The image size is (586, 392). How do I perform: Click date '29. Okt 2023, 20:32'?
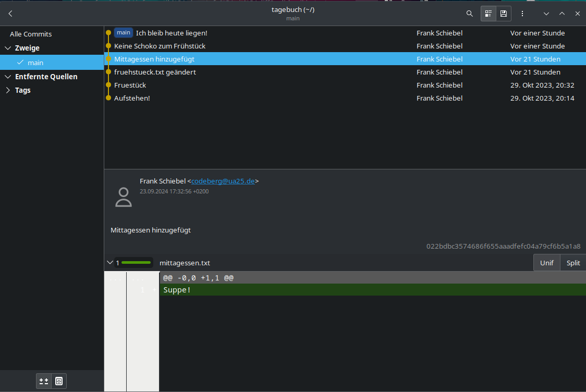(x=542, y=85)
